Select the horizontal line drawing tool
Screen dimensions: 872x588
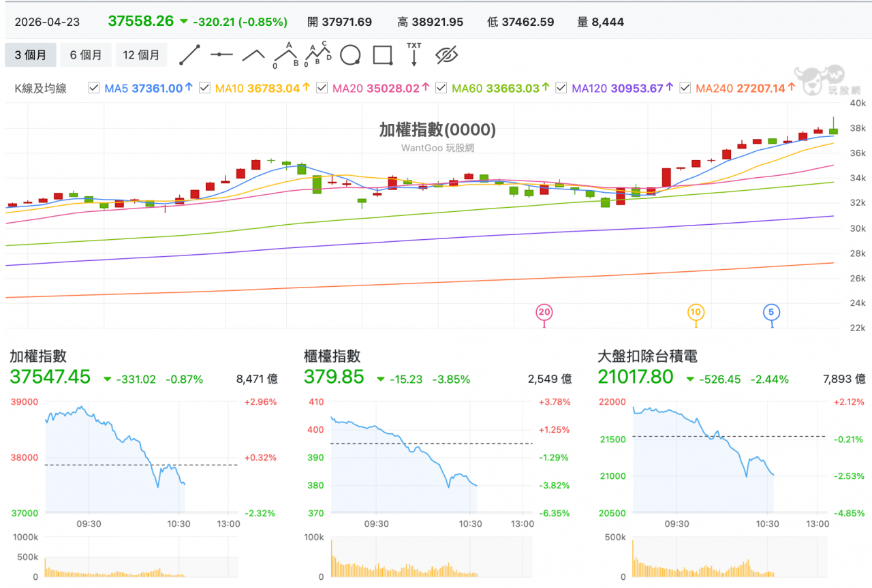click(x=221, y=55)
